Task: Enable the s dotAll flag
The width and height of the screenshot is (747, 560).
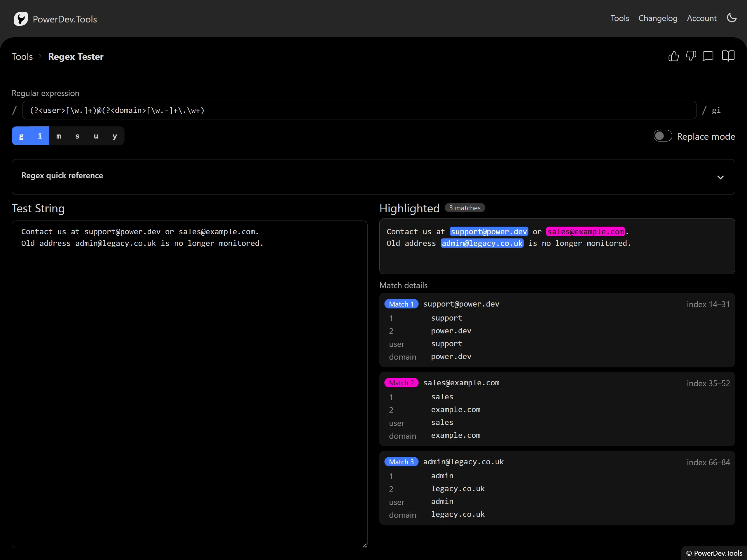Action: tap(77, 136)
